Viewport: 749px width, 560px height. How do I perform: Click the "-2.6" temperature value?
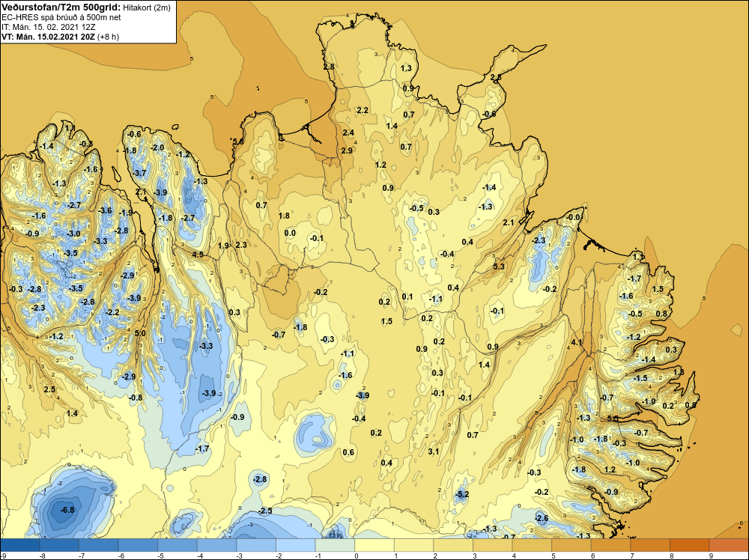click(542, 519)
